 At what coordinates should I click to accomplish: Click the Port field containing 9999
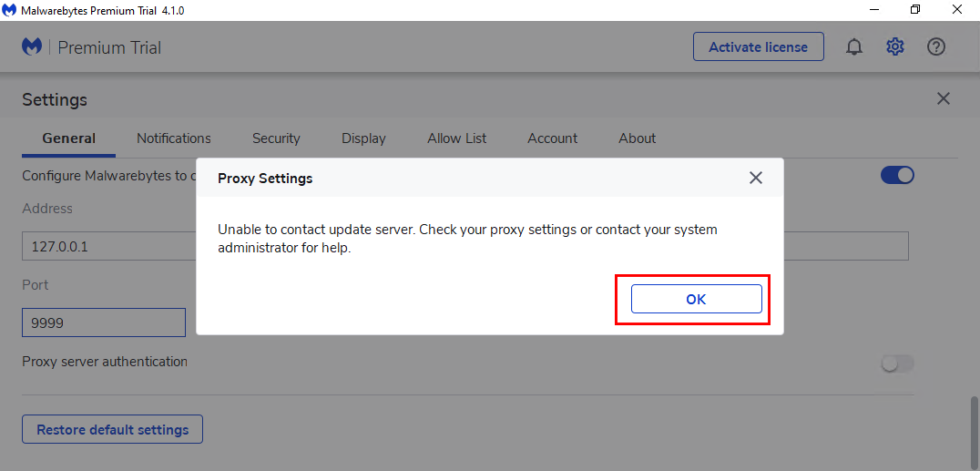pos(103,323)
